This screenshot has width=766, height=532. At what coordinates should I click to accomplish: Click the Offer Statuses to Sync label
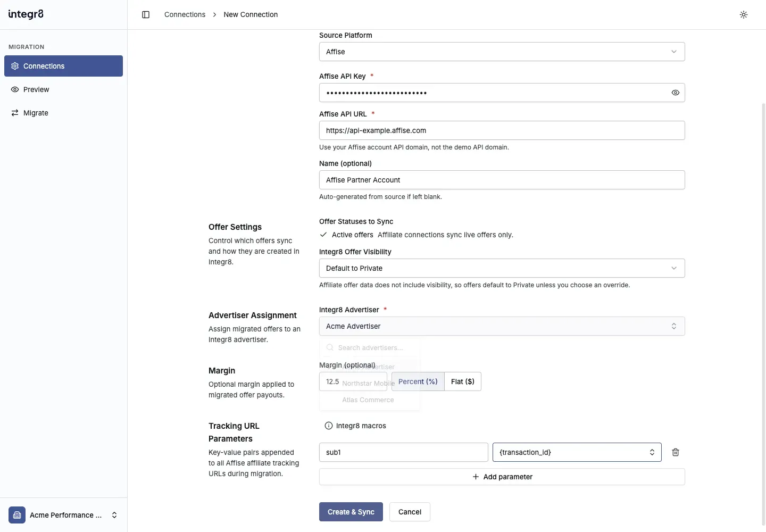tap(356, 221)
